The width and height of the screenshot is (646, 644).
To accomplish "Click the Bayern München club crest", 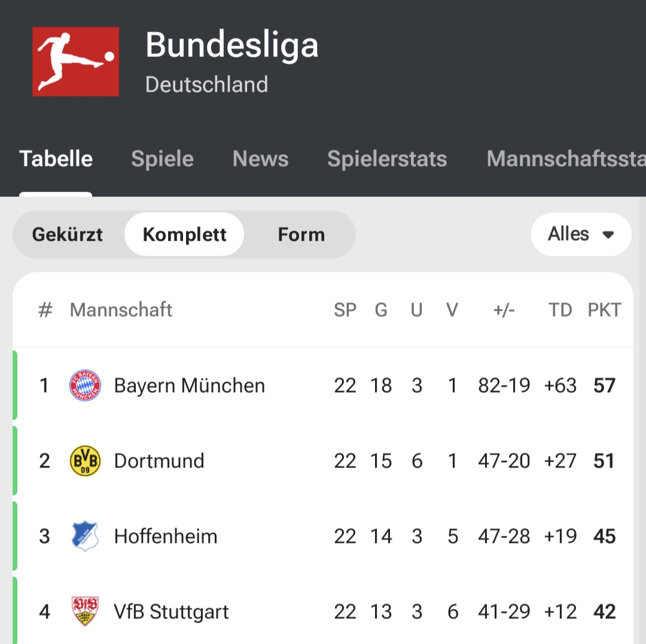I will (85, 385).
